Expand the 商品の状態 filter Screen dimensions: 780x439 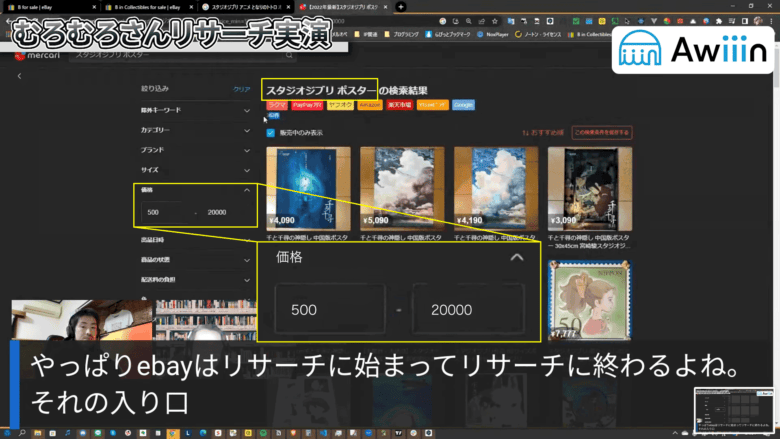[195, 260]
